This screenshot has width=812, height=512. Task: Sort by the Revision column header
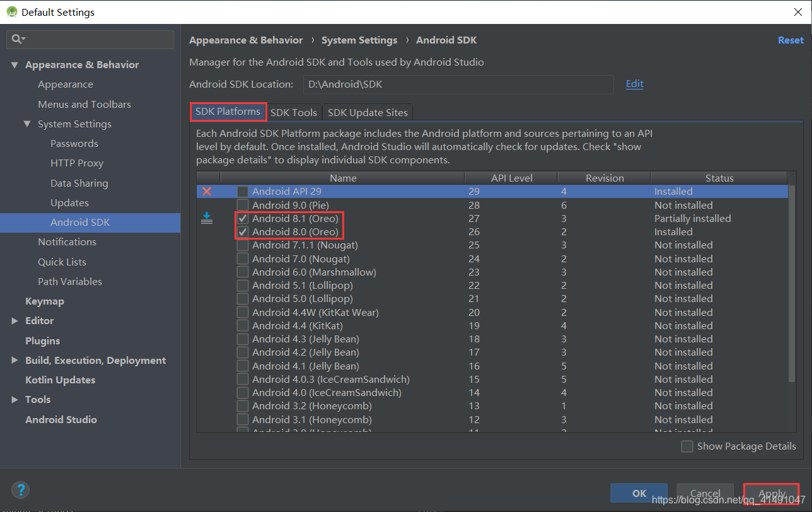[x=605, y=178]
